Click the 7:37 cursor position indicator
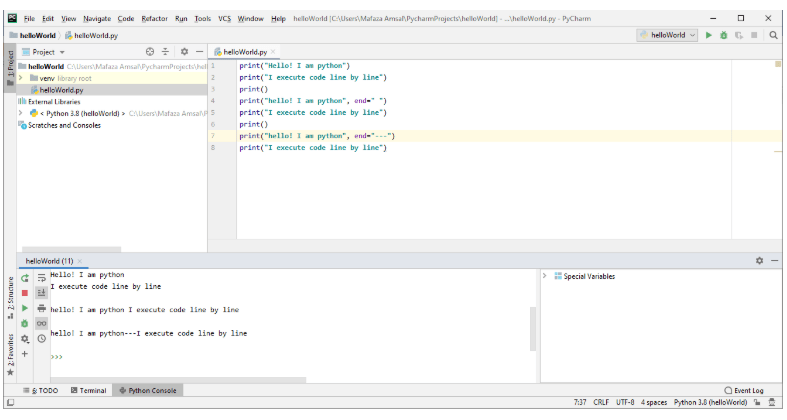The width and height of the screenshot is (787, 420). point(580,402)
